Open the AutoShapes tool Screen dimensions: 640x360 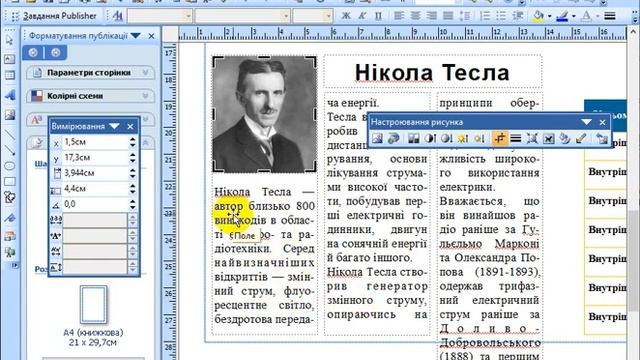10,197
